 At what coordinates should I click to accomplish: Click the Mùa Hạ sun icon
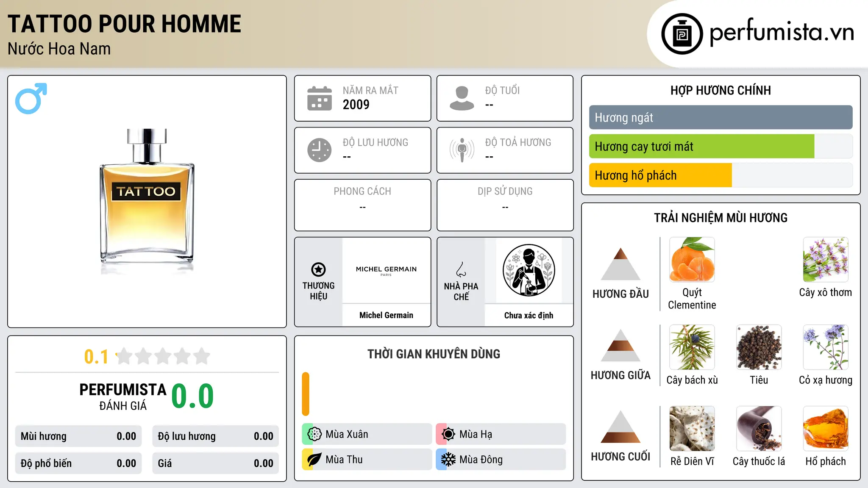coord(448,434)
